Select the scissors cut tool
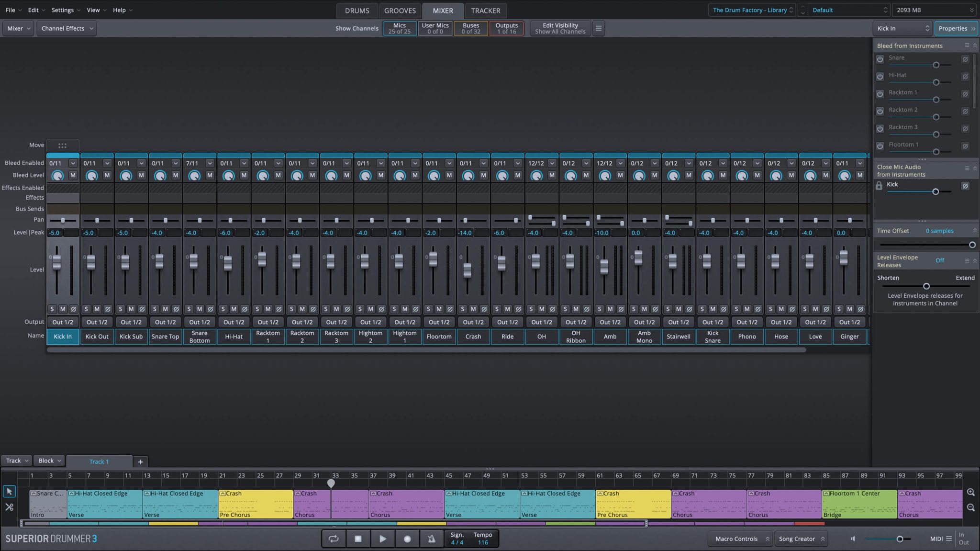The height and width of the screenshot is (551, 980). [x=9, y=507]
